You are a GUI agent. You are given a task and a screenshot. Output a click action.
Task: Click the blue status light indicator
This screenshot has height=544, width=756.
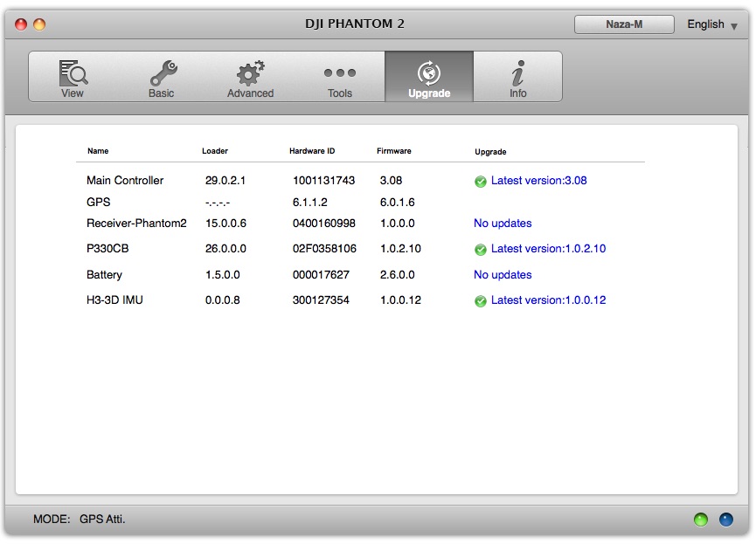click(x=726, y=520)
